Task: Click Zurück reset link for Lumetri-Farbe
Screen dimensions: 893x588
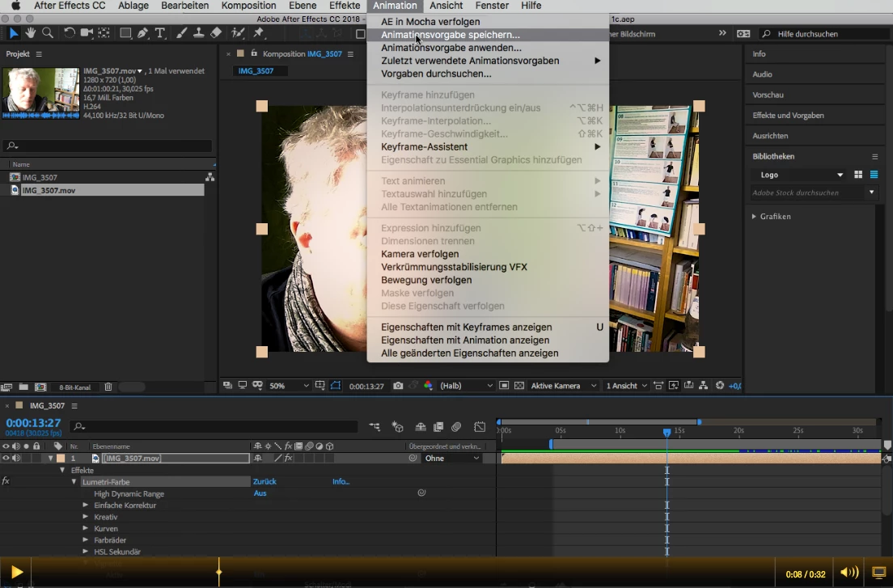Action: click(265, 481)
